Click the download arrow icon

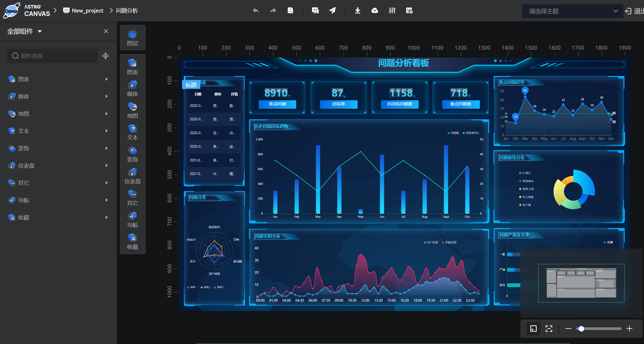tap(357, 11)
